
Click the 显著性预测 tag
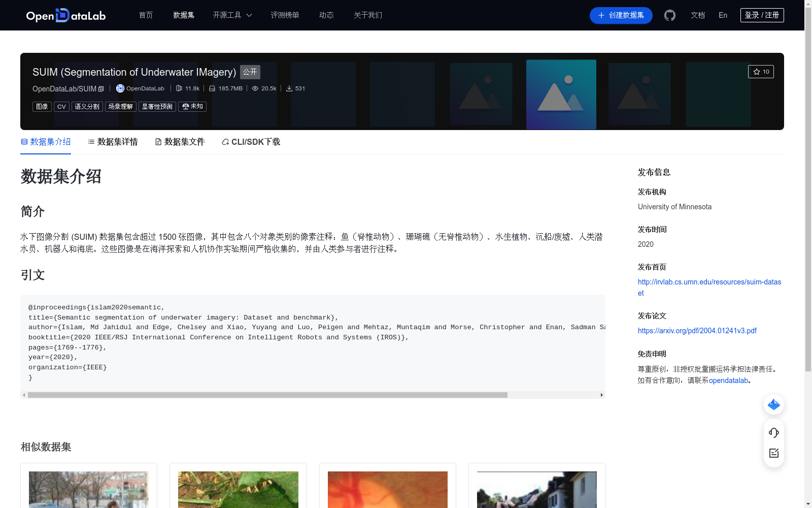[x=157, y=107]
